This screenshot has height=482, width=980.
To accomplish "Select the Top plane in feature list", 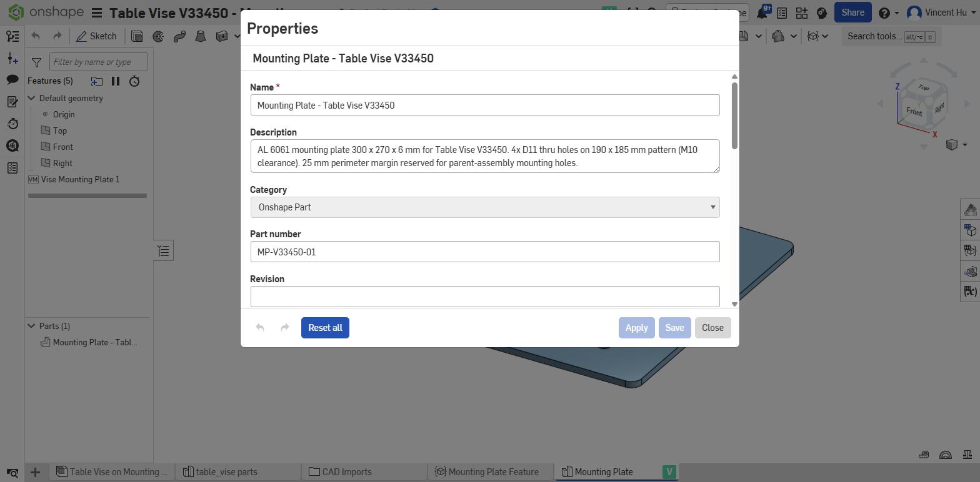I will pos(54,130).
